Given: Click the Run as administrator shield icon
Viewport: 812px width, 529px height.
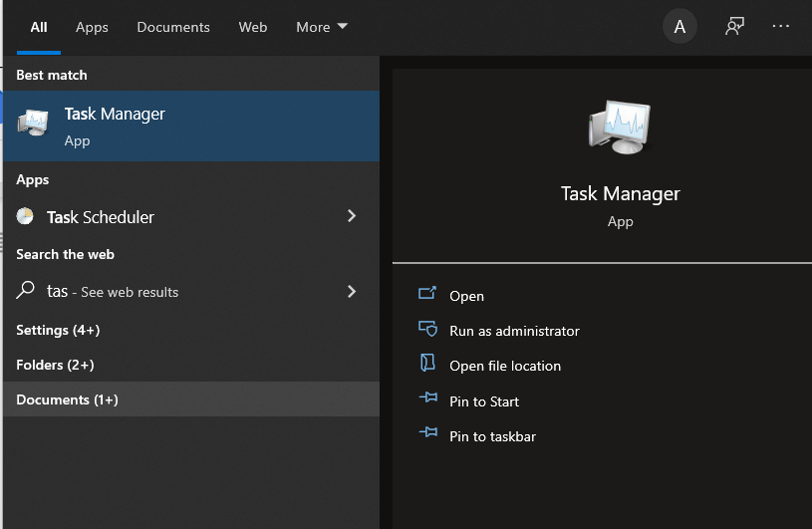Looking at the screenshot, I should pos(427,329).
